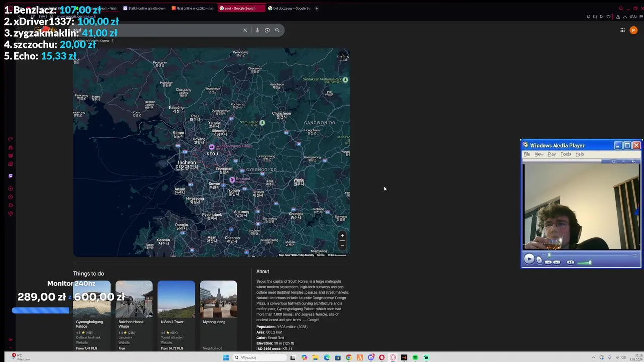Open the Tools menu in Media Player
Viewport: 644px width, 362px height.
click(x=566, y=154)
